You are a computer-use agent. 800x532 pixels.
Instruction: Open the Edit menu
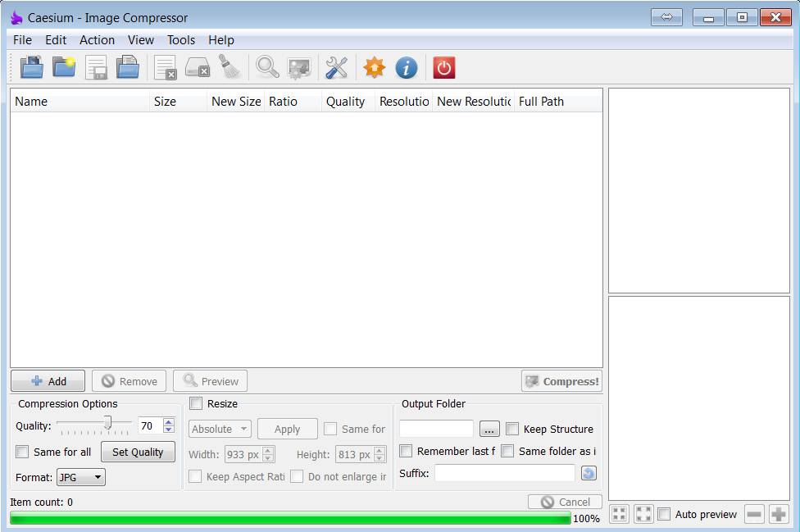pos(56,40)
